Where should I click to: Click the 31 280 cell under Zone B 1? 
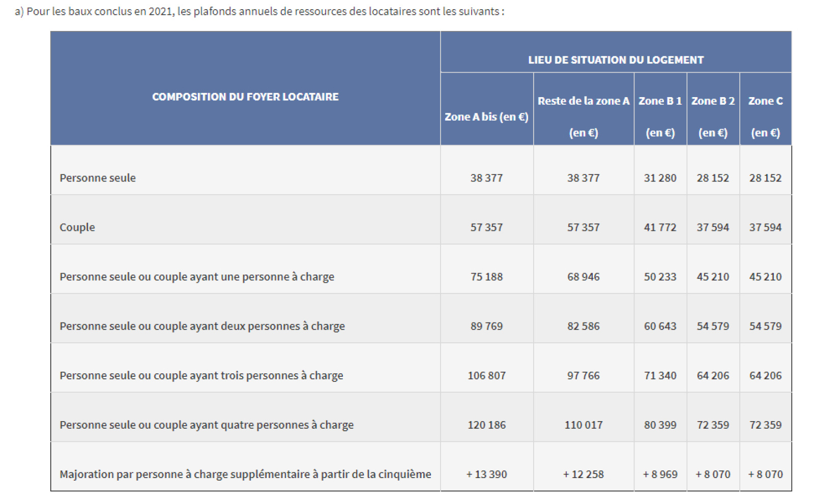(x=660, y=178)
